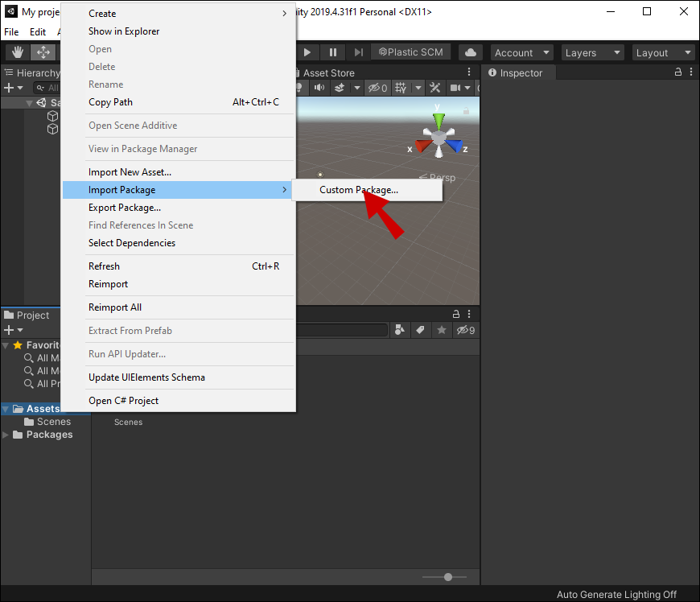The image size is (700, 602).
Task: Open Project panel options menu
Action: (x=469, y=314)
